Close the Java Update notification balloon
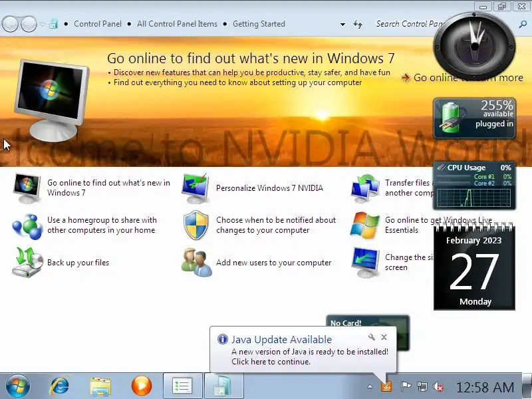The height and width of the screenshot is (399, 532). [384, 337]
